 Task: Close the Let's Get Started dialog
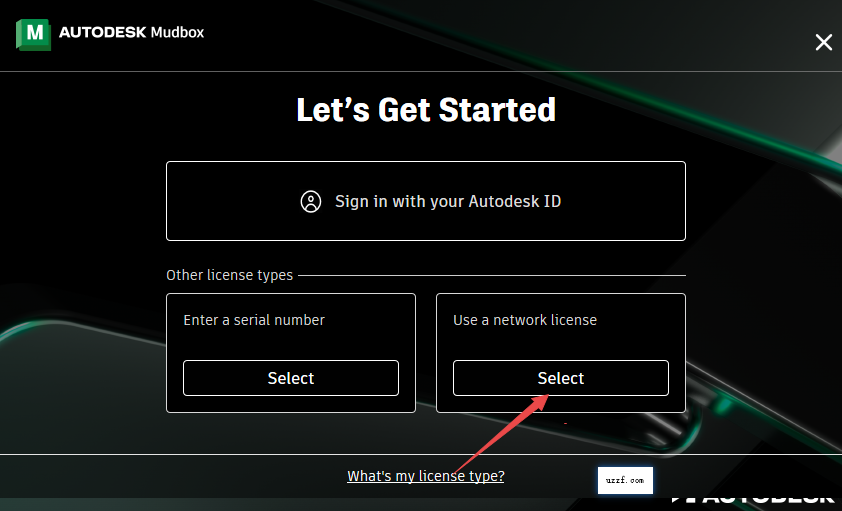[823, 42]
